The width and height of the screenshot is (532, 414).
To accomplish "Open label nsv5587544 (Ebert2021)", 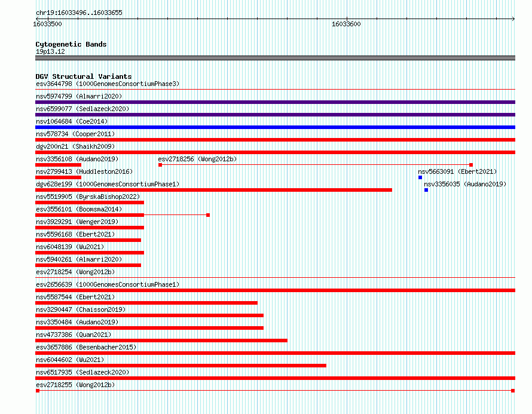I will tap(75, 297).
